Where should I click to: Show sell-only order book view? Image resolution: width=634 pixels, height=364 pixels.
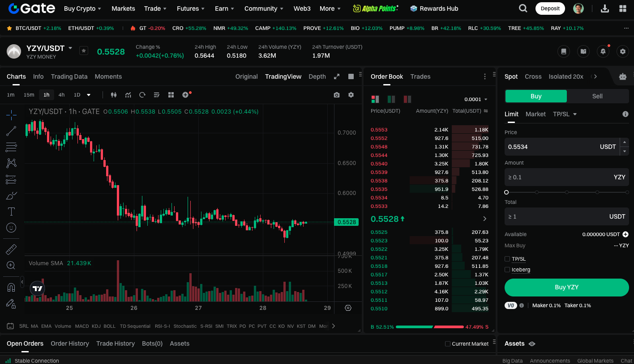coord(407,99)
